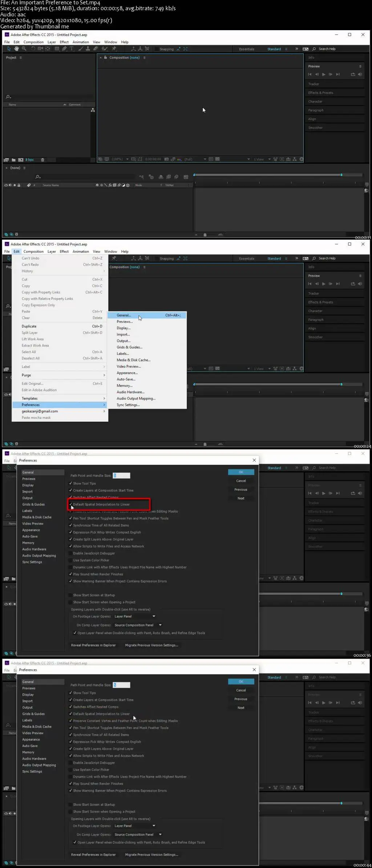
Task: Take a snapshot with the camera icon
Action: (166, 159)
